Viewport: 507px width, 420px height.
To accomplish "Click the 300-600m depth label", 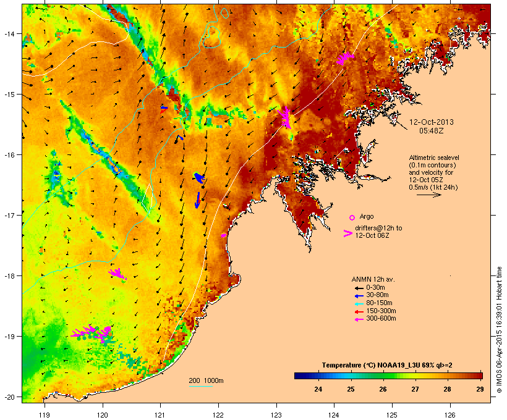I will (x=381, y=319).
